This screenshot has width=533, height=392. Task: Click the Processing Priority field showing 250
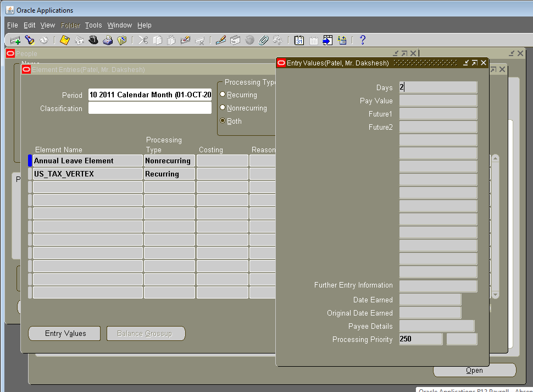click(421, 339)
